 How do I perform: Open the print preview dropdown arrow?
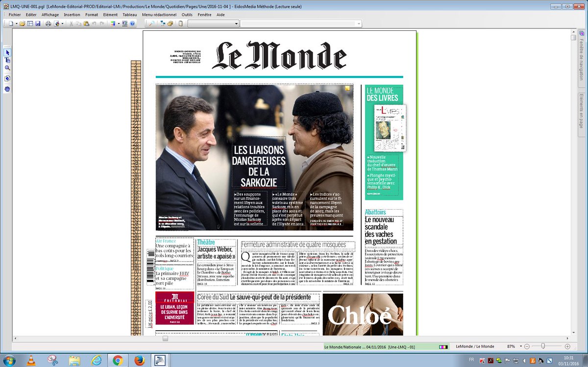tap(63, 24)
